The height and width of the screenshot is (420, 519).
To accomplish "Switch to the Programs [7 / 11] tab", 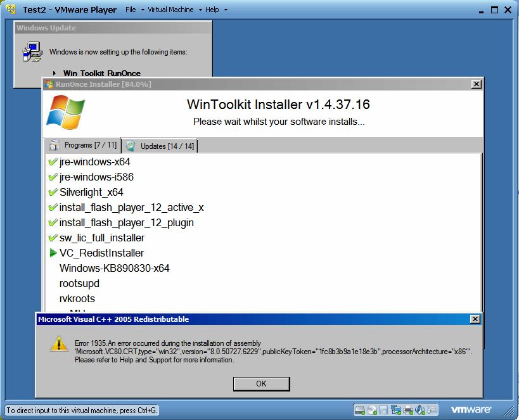I will [84, 145].
